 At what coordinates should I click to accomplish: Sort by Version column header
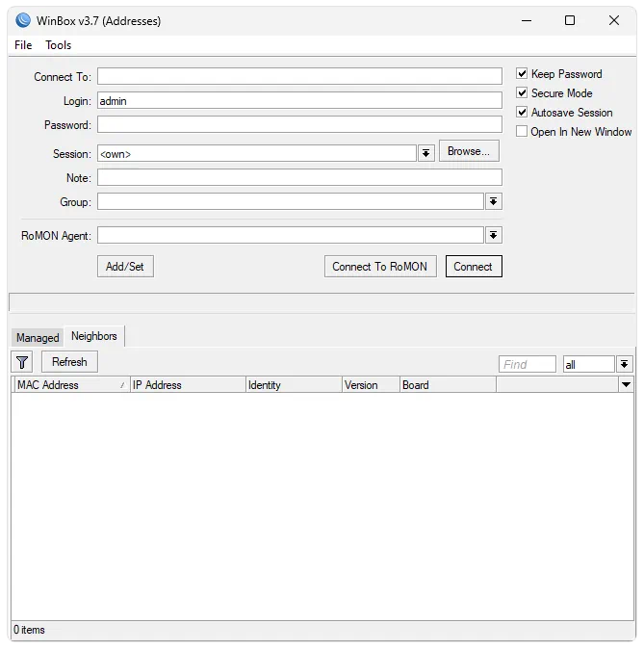[x=371, y=384]
